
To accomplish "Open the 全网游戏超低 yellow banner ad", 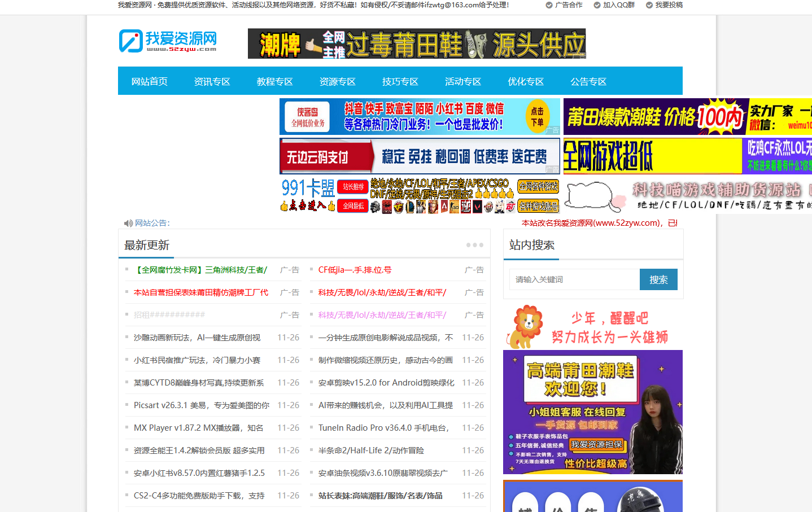I will pyautogui.click(x=688, y=156).
